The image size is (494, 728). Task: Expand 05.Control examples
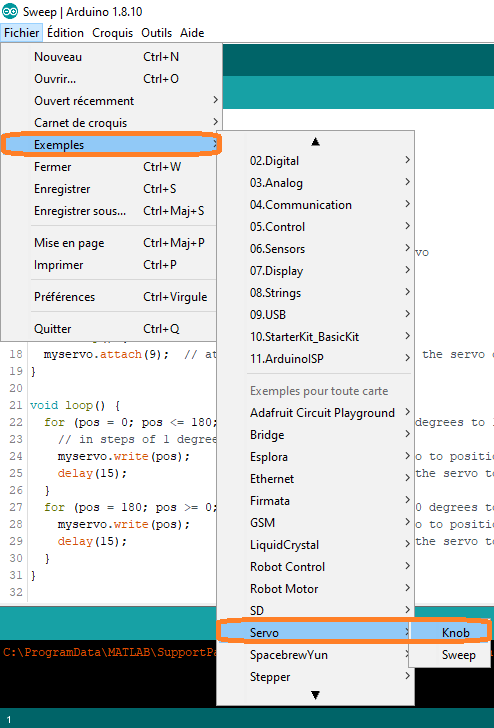(x=316, y=227)
